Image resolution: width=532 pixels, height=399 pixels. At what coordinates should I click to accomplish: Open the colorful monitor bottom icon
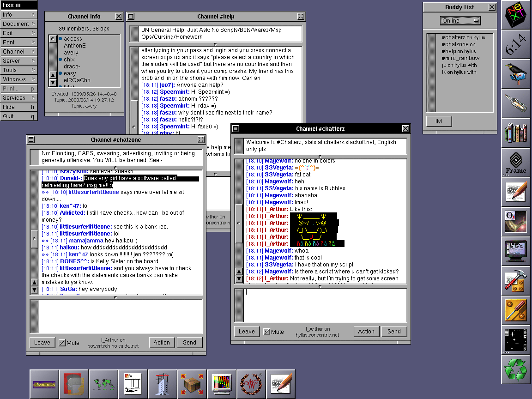222,384
